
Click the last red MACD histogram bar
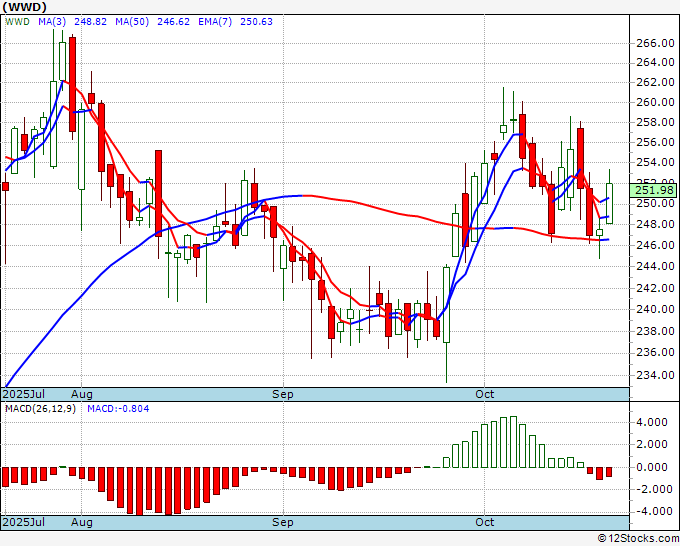[x=609, y=472]
